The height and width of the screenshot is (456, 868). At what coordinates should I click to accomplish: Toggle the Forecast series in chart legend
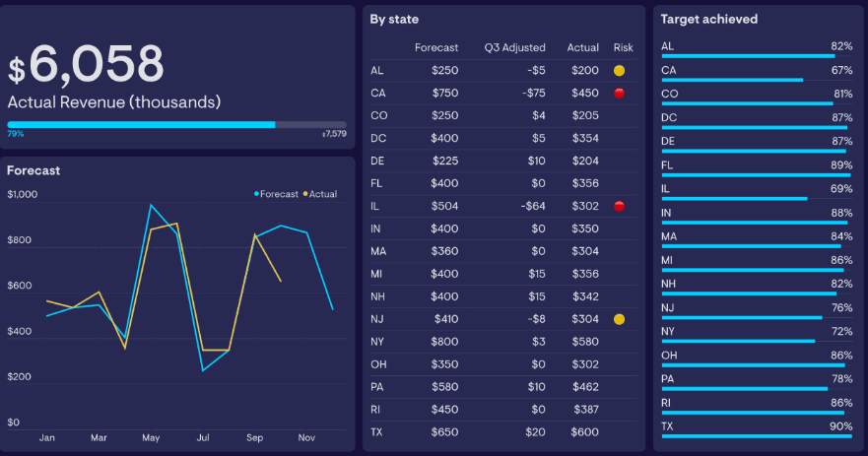coord(276,194)
